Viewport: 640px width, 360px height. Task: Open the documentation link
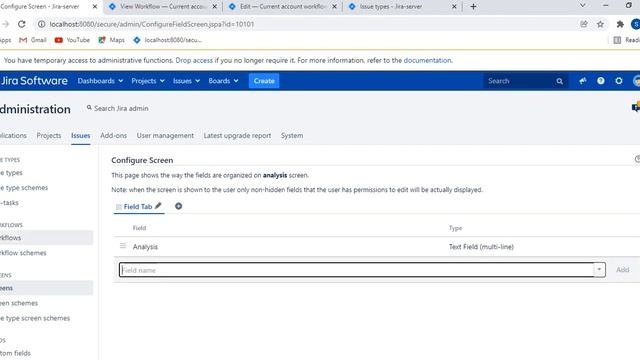click(x=427, y=60)
